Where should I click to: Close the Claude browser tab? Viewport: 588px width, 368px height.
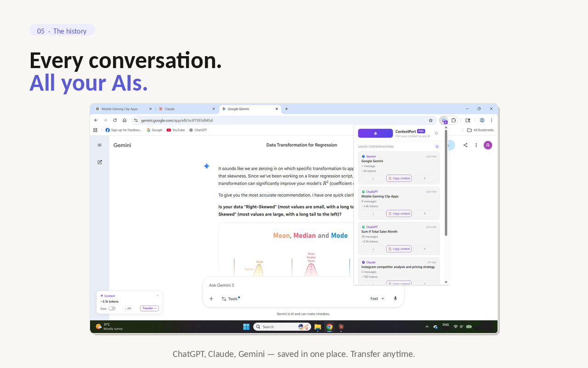tap(214, 109)
